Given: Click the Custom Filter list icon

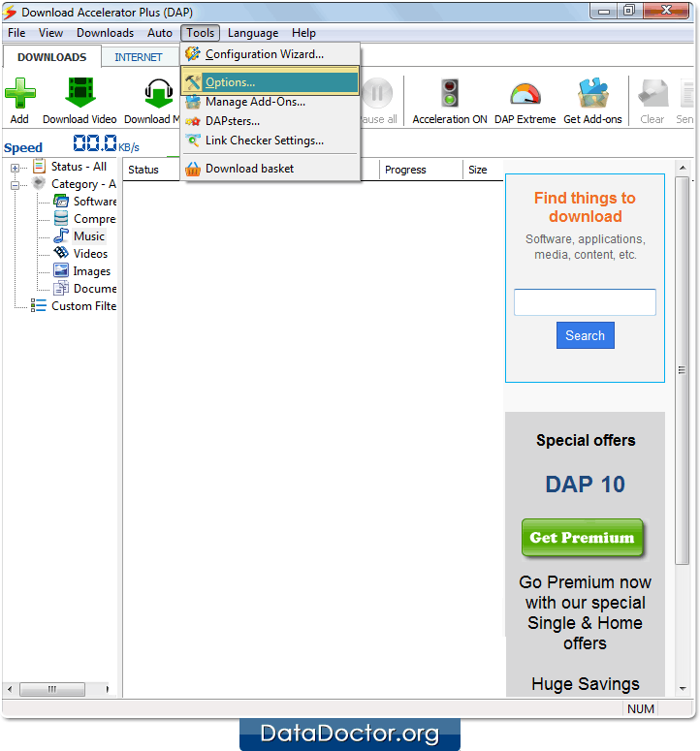Looking at the screenshot, I should coord(39,305).
